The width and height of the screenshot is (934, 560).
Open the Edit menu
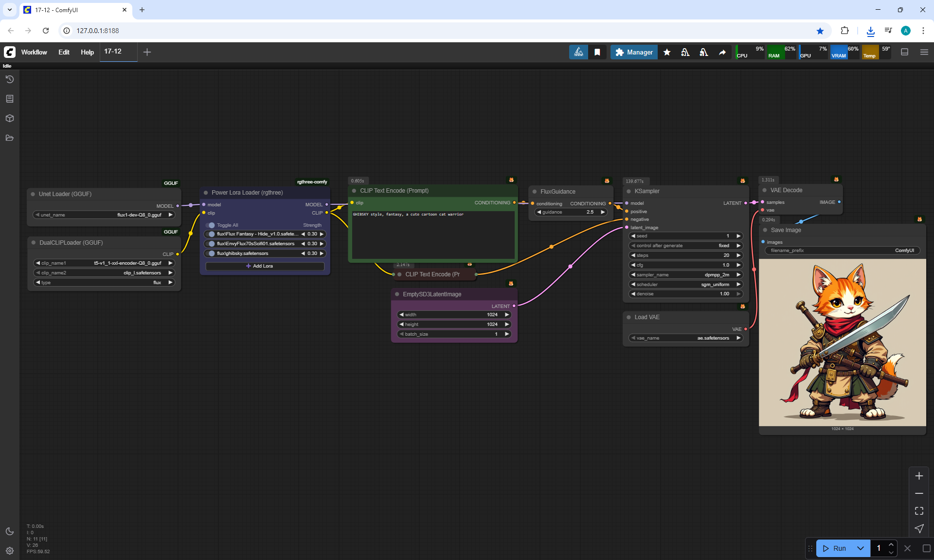click(x=64, y=52)
